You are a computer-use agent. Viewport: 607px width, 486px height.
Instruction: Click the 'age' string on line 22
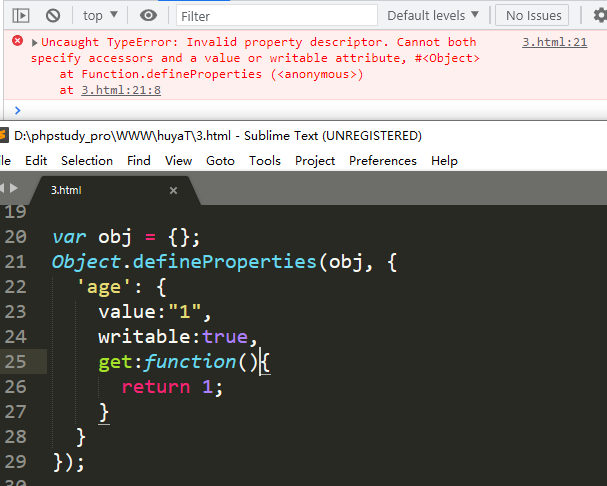tap(104, 287)
